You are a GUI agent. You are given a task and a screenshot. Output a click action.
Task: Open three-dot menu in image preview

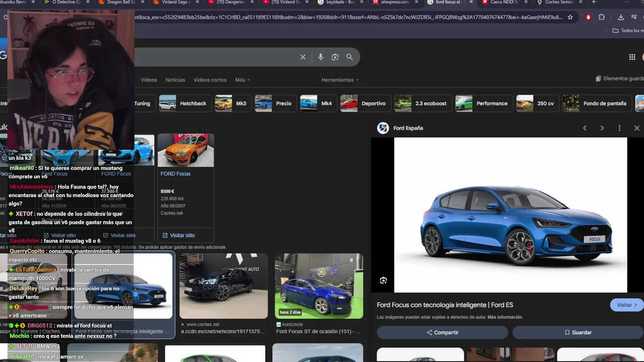pyautogui.click(x=619, y=128)
